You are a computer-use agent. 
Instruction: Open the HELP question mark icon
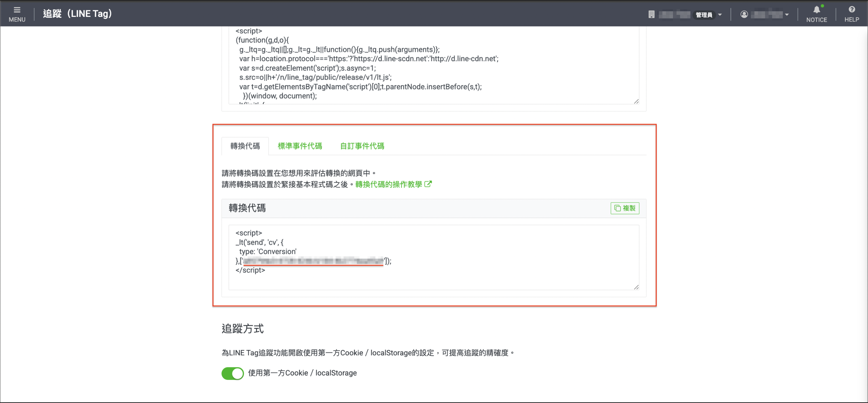click(851, 10)
